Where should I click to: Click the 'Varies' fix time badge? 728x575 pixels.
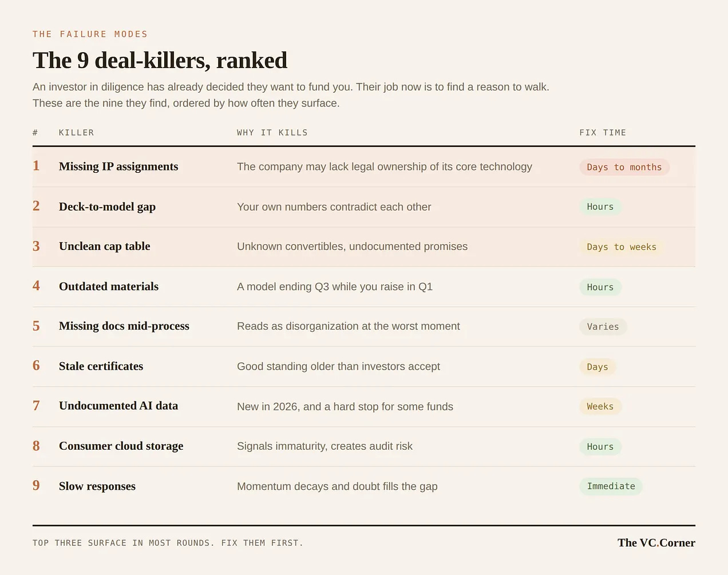[x=603, y=327]
